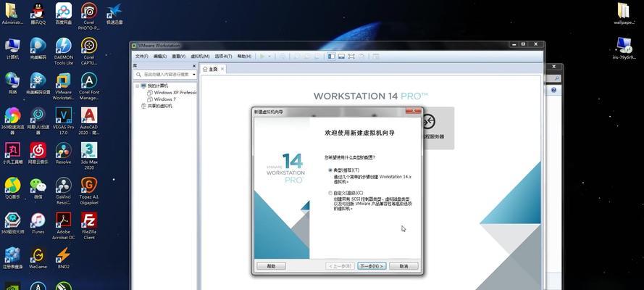Open the 小丸工具箱 desktop icon

click(13, 153)
